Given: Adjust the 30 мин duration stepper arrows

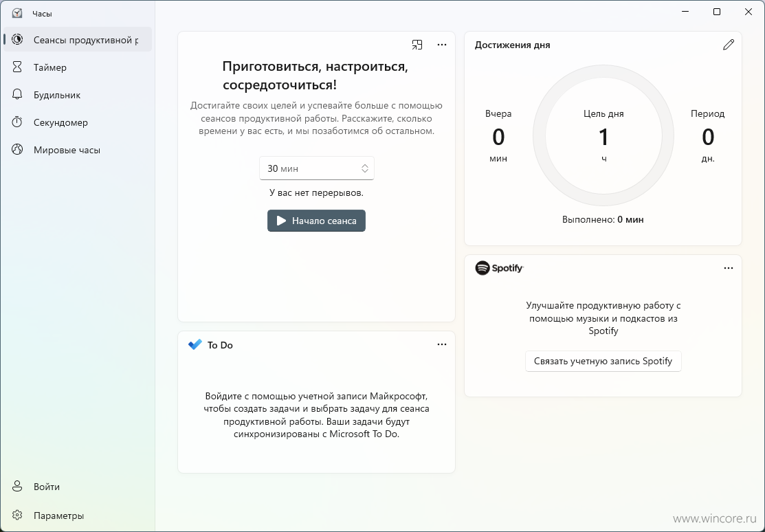Looking at the screenshot, I should pos(364,168).
